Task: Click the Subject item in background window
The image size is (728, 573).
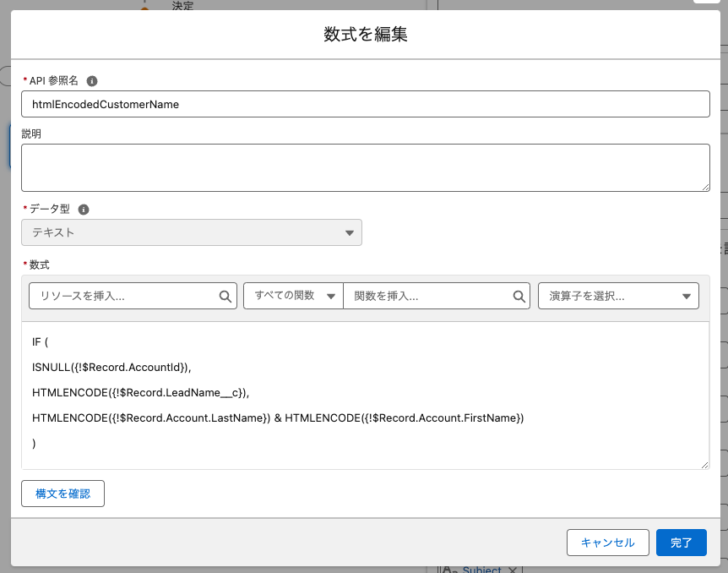Action: point(481,570)
